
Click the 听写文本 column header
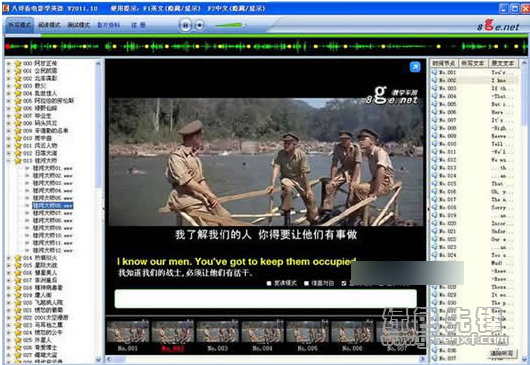click(473, 63)
